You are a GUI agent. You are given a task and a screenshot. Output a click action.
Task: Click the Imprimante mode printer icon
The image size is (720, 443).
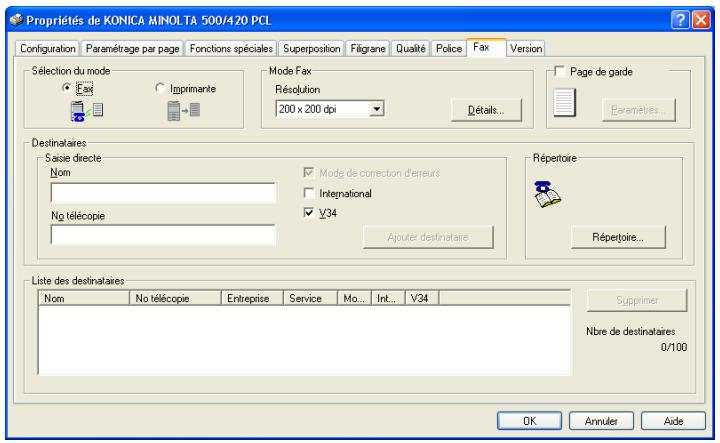point(183,111)
